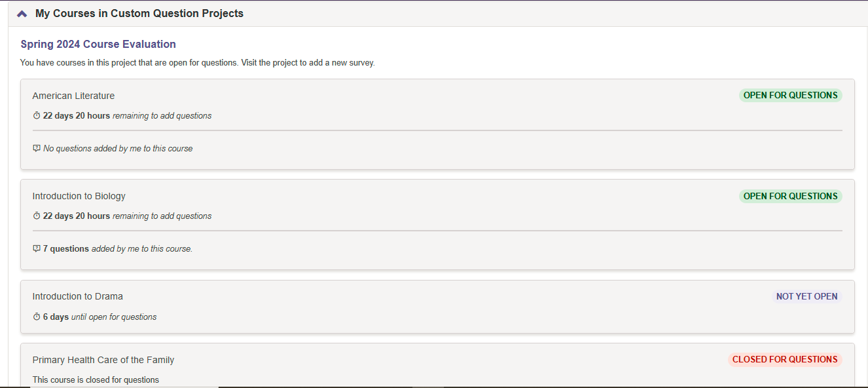The width and height of the screenshot is (868, 388).
Task: Click Introduction to Biology's OPEN FOR QUESTIONS badge
Action: click(790, 196)
